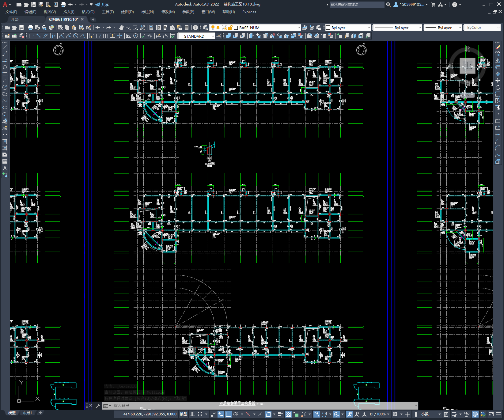Select the Move tool in modify toolbar
The height and width of the screenshot is (420, 504).
(x=498, y=81)
